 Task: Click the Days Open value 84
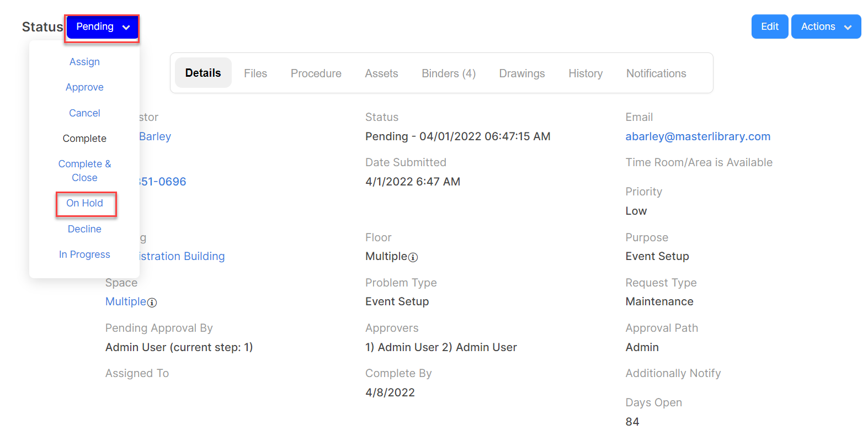coord(632,422)
